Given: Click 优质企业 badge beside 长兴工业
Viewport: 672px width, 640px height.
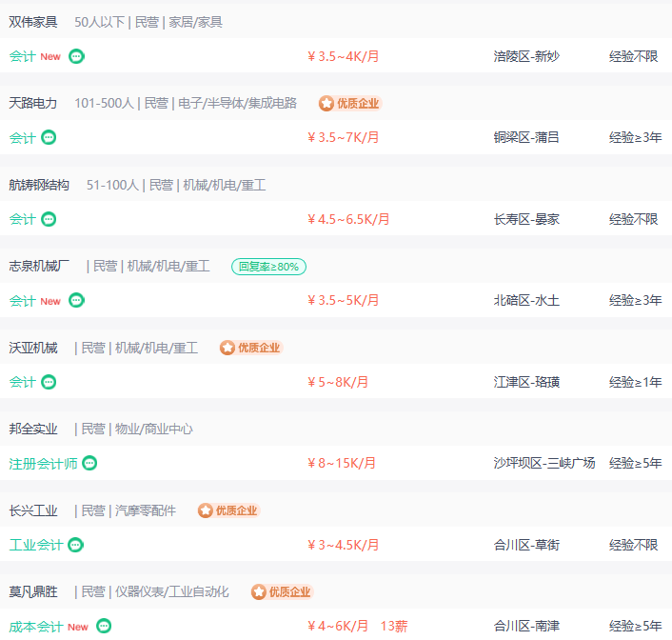Looking at the screenshot, I should [x=228, y=510].
